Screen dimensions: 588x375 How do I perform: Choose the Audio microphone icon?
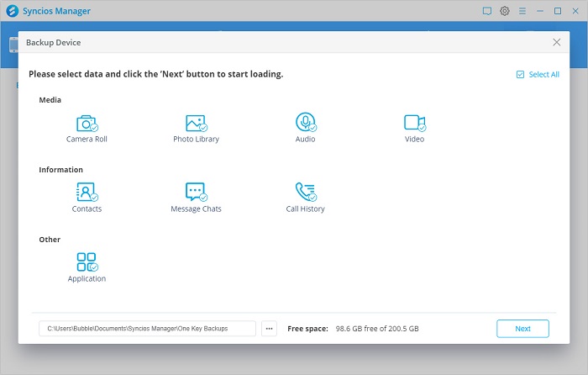[305, 123]
